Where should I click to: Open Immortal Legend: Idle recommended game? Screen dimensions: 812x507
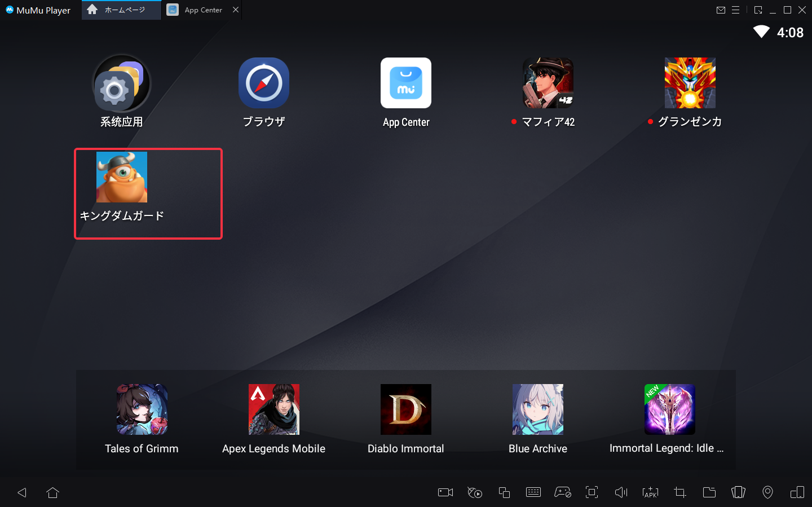point(670,409)
